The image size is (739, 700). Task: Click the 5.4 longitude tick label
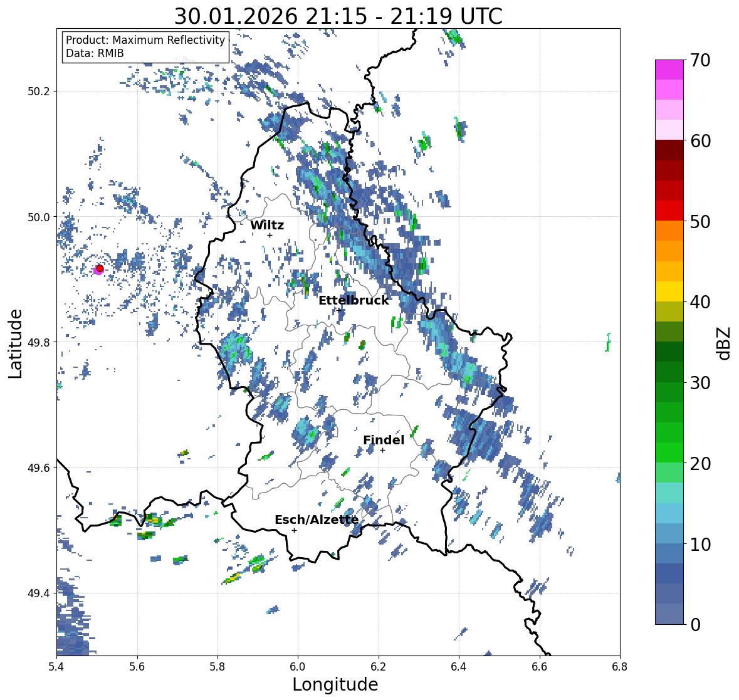pos(56,667)
